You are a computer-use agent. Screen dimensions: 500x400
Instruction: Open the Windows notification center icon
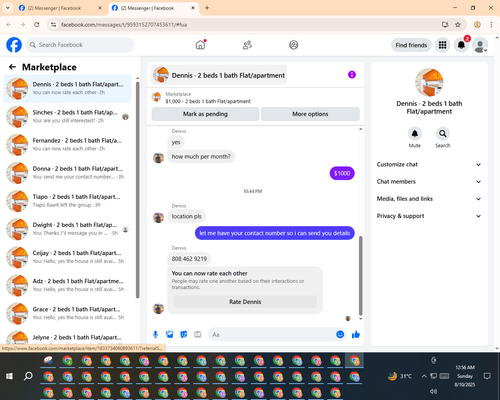pos(487,376)
